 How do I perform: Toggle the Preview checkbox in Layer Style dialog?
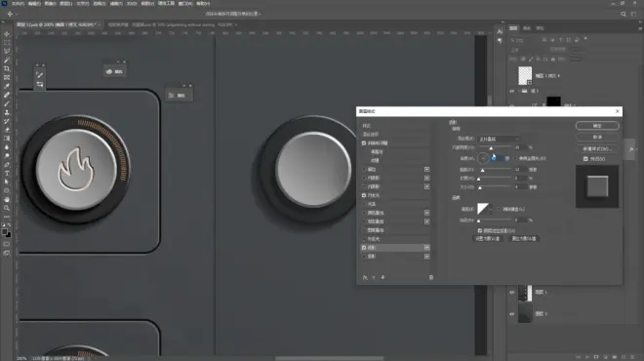coord(585,159)
